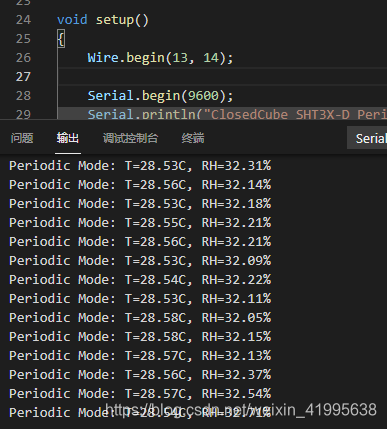Click line number 25 in the gutter
The image size is (387, 429).
coord(23,39)
